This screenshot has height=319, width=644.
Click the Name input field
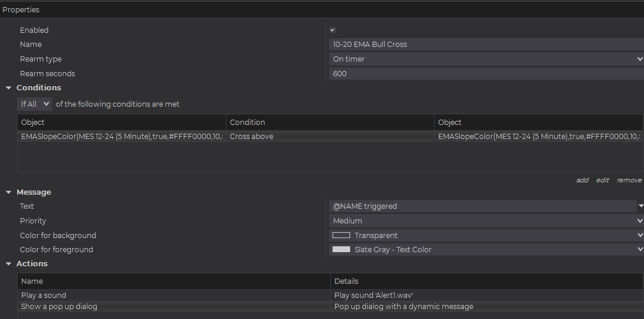point(486,45)
